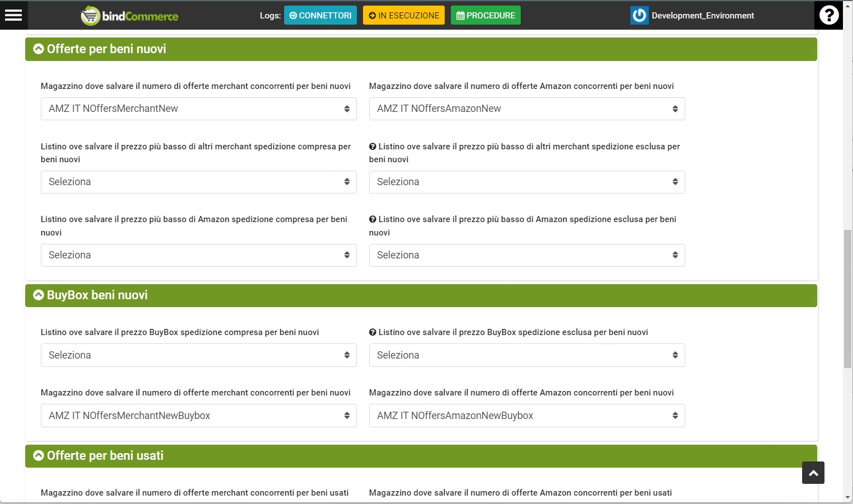This screenshot has height=504, width=853.
Task: Open the AMZ IT NOffersAmazonNewBuybox dropdown
Action: pos(526,415)
